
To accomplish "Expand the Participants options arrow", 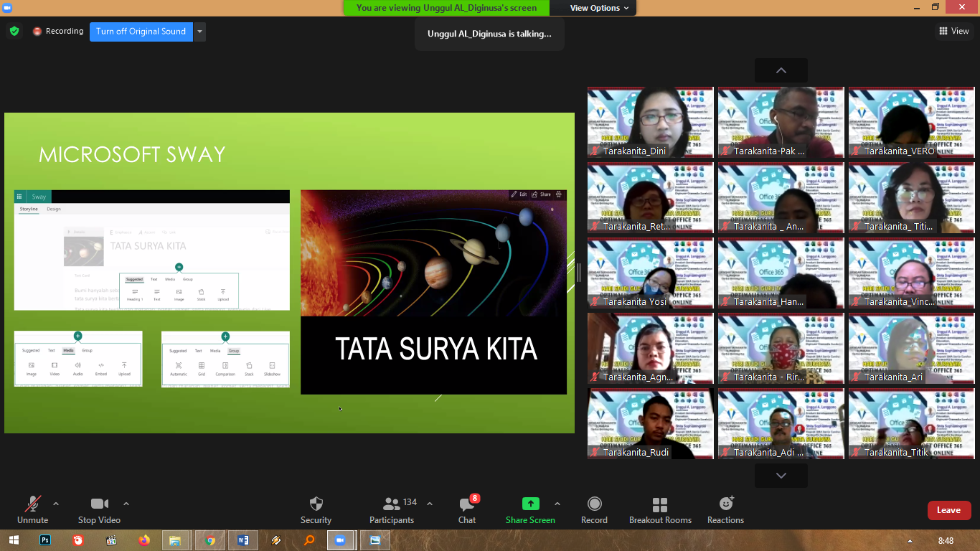I will click(x=430, y=504).
